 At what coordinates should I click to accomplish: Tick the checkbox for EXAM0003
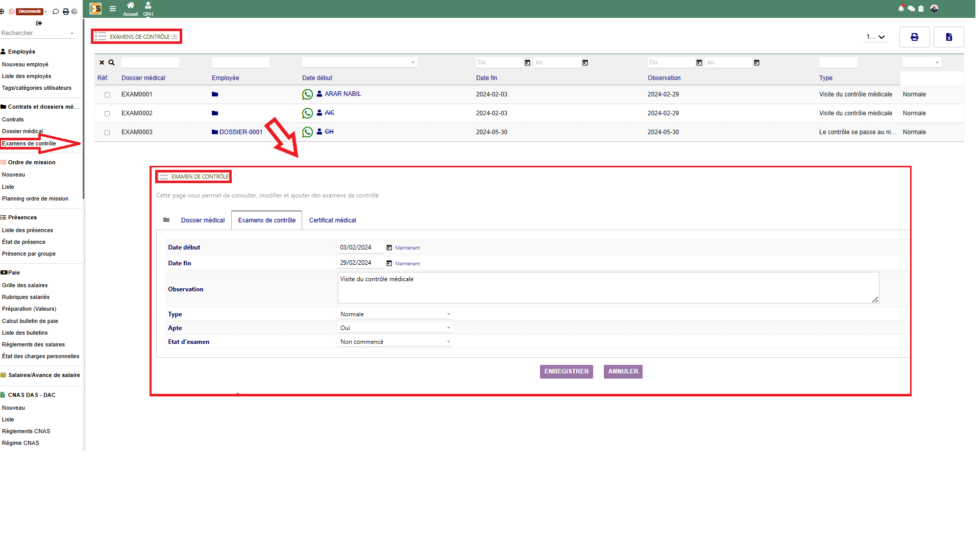tap(107, 133)
